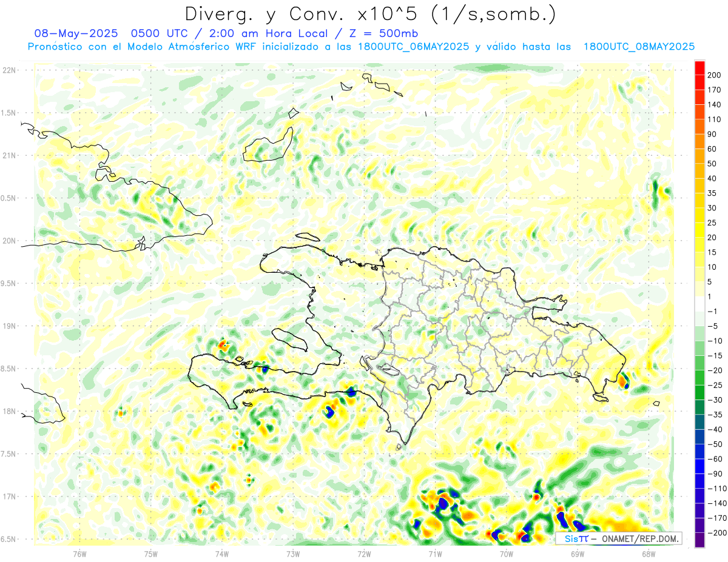This screenshot has width=728, height=562.
Task: Click the '20N' latitude label
Action: [8, 241]
